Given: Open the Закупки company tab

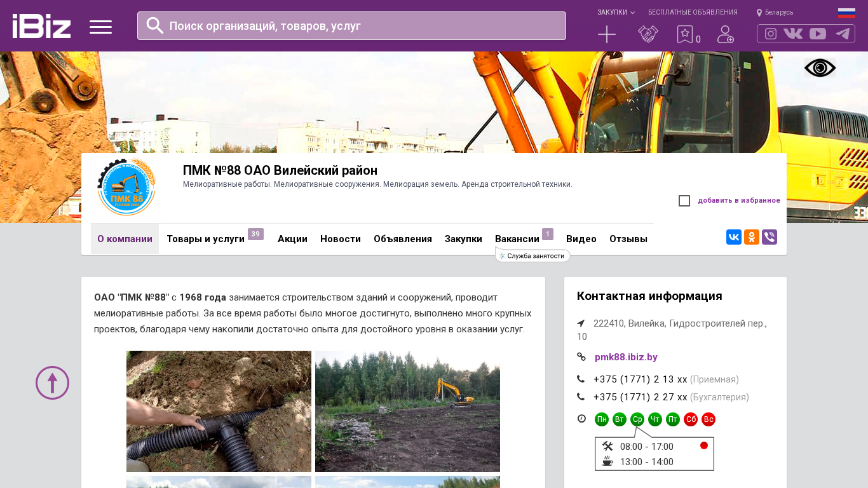Looking at the screenshot, I should (463, 239).
